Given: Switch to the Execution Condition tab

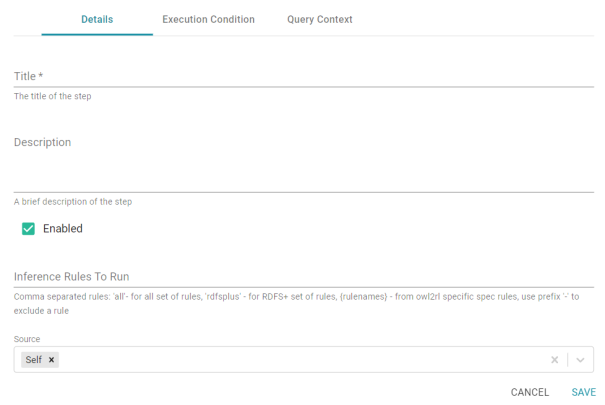Looking at the screenshot, I should tap(208, 19).
